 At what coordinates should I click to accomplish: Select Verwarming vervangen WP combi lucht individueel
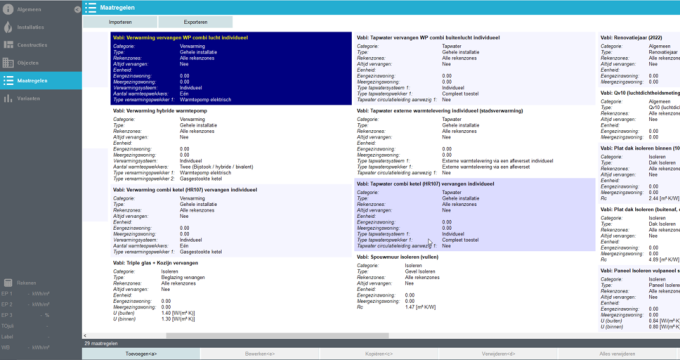click(x=231, y=69)
